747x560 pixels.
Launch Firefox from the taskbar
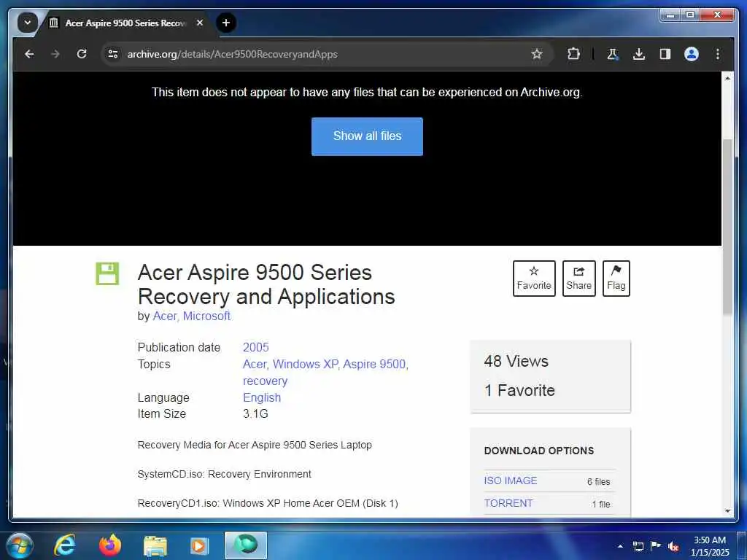110,545
